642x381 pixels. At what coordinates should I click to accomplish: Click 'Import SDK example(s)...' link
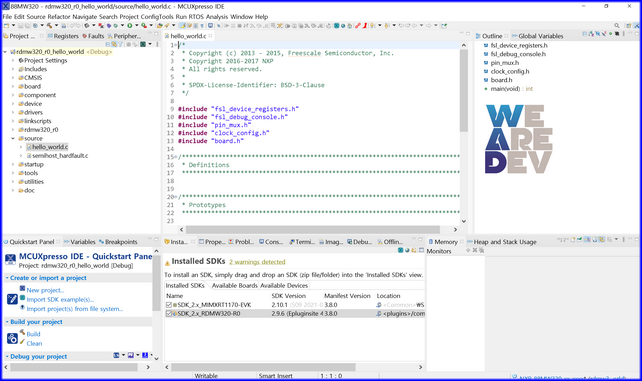coord(60,300)
